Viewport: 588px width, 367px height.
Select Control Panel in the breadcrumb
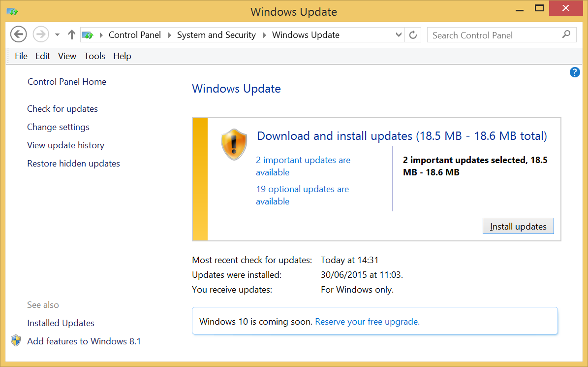[x=135, y=35]
